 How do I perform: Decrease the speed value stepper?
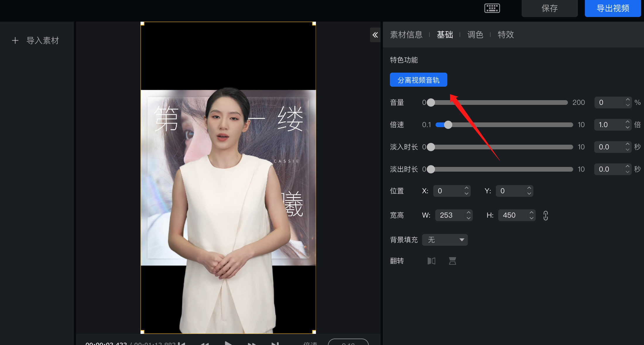(x=627, y=127)
